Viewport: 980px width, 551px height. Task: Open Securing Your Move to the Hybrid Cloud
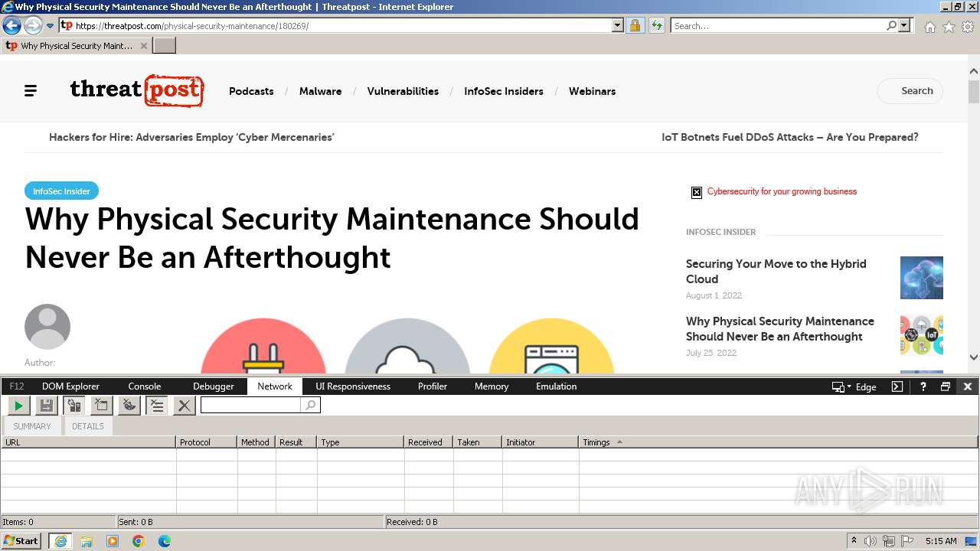click(x=776, y=271)
